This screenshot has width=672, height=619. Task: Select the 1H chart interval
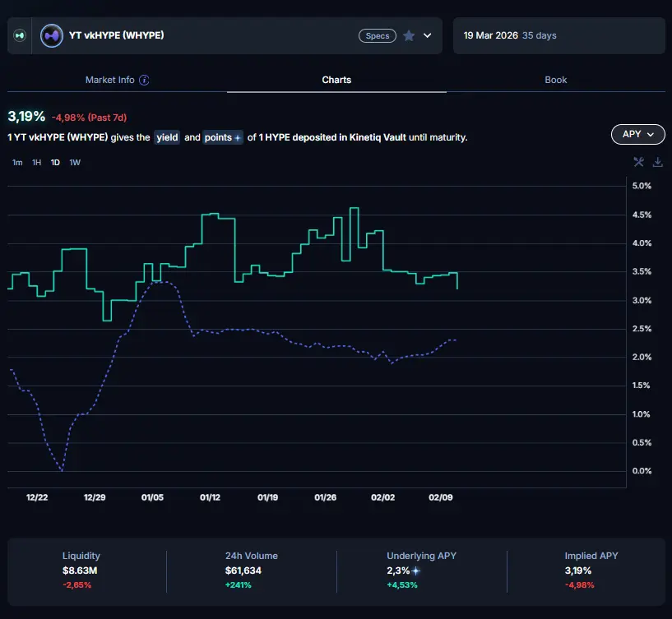pos(36,163)
